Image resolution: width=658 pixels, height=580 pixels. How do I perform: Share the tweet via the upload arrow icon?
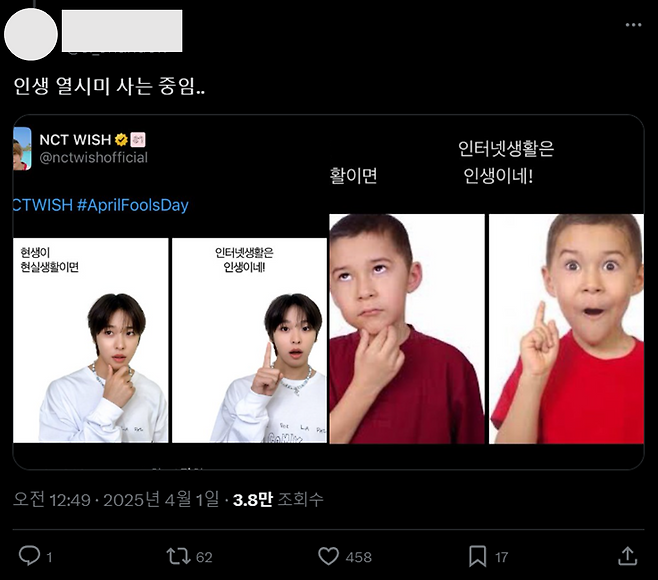pyautogui.click(x=627, y=556)
